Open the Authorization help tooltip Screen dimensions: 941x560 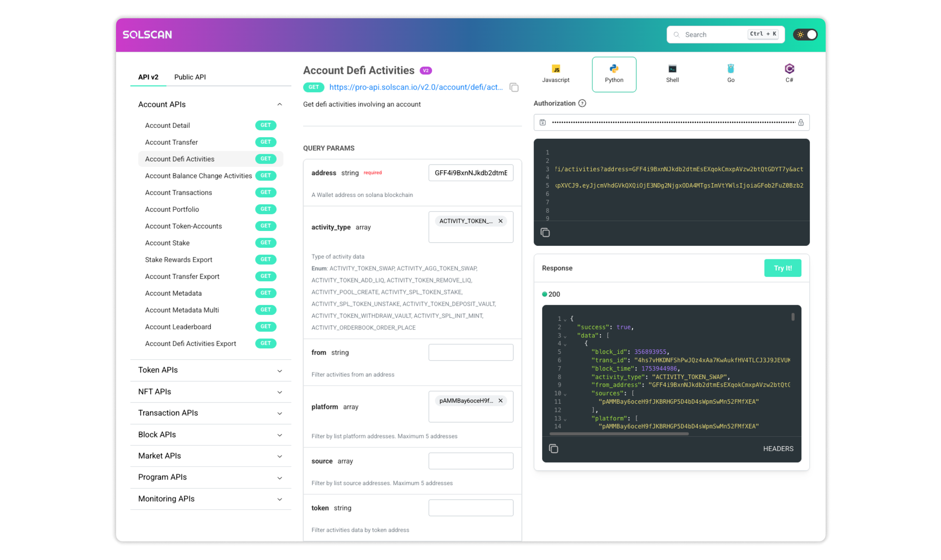tap(582, 103)
